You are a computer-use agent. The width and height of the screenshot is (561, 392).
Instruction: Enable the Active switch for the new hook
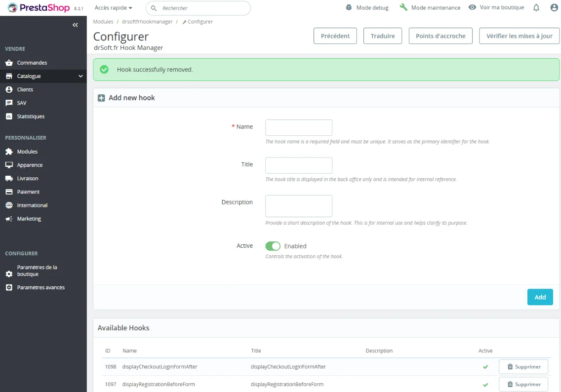pyautogui.click(x=273, y=245)
